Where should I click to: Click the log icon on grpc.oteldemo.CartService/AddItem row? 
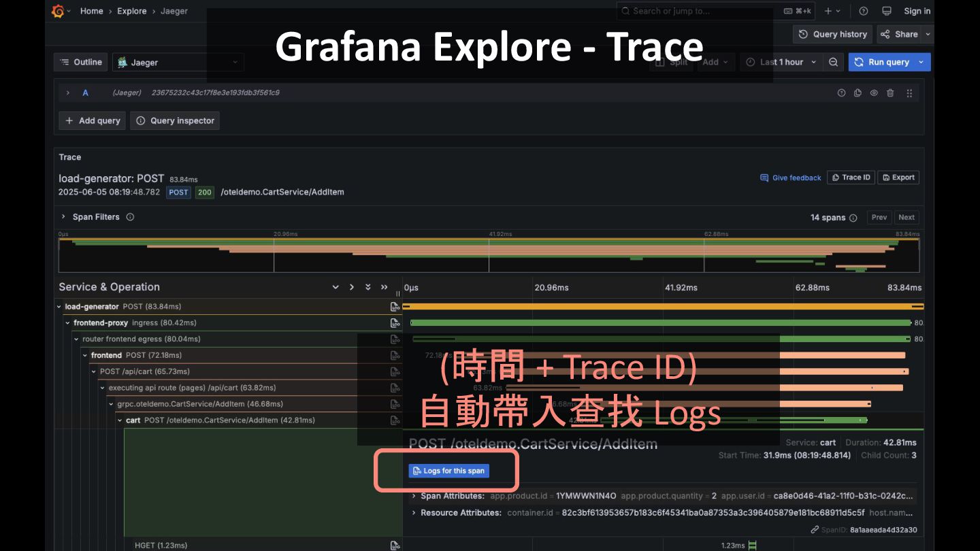pos(395,404)
